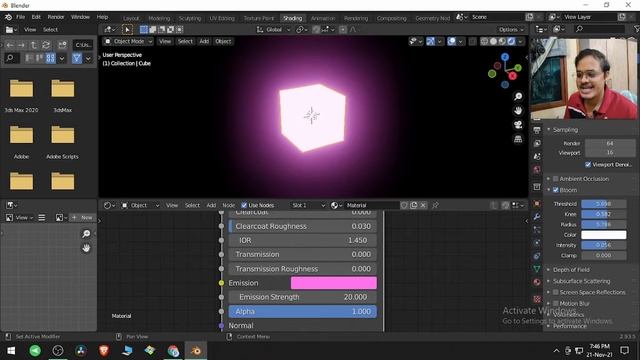Open Windows Start menu
The image size is (640, 360).
point(11,351)
